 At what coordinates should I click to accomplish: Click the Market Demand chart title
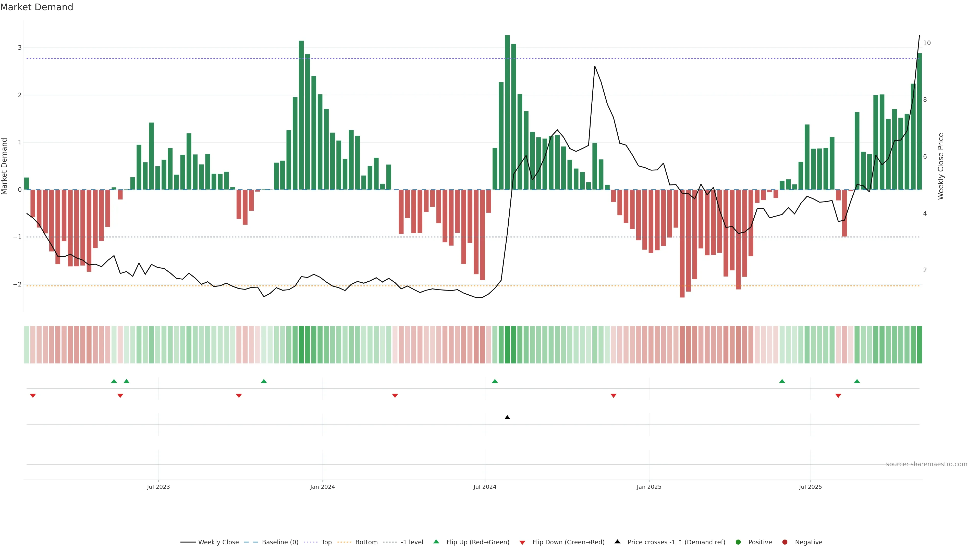tap(36, 7)
